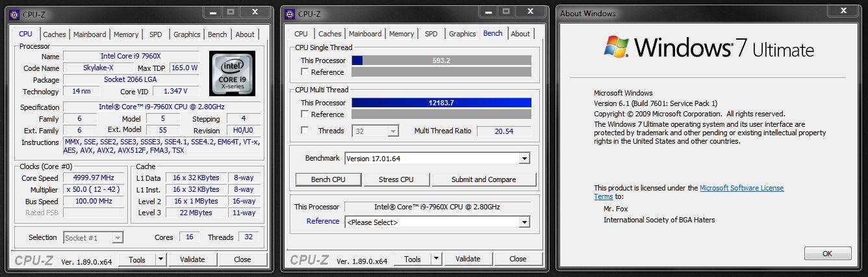
Task: Click the Stress CPU button
Action: coord(396,179)
